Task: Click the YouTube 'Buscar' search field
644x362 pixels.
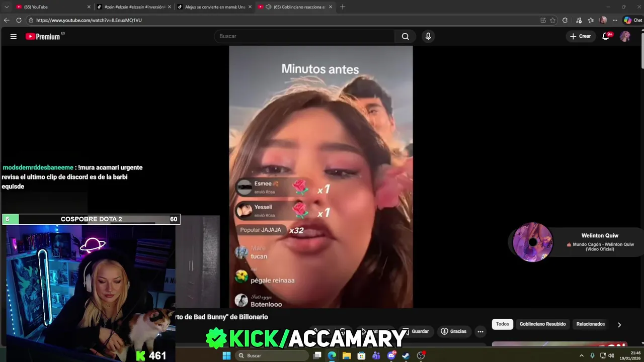Action: pyautogui.click(x=304, y=36)
